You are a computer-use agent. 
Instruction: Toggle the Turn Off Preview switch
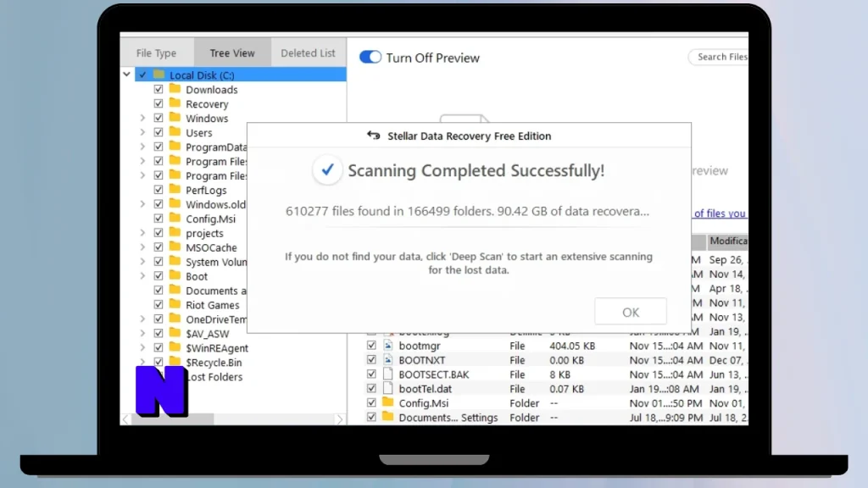click(370, 57)
